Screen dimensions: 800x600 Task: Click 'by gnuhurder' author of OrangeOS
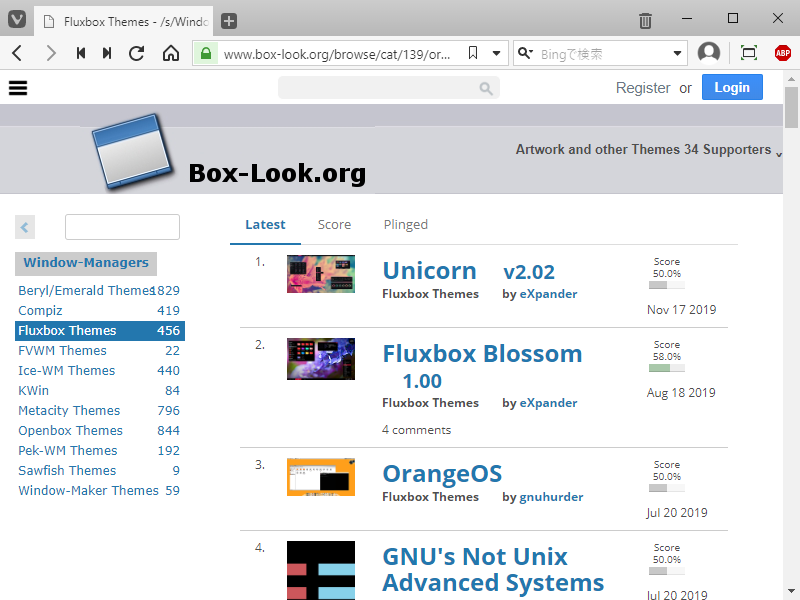[542, 497]
